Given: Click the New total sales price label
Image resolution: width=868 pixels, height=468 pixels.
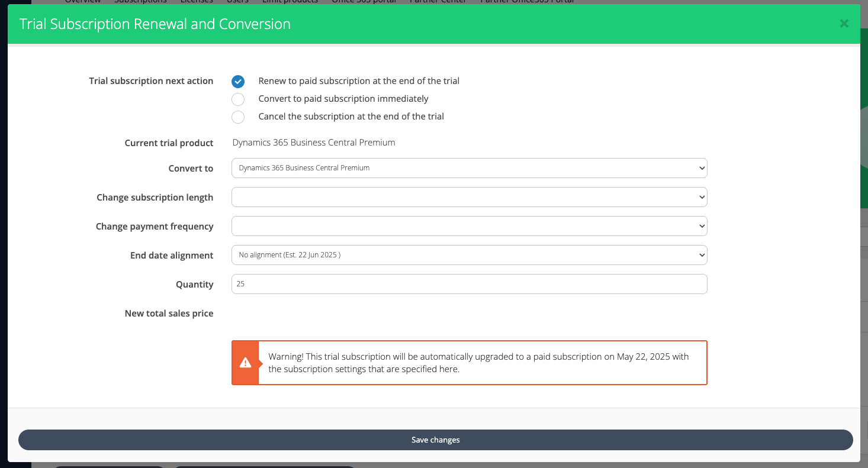Looking at the screenshot, I should (x=169, y=314).
